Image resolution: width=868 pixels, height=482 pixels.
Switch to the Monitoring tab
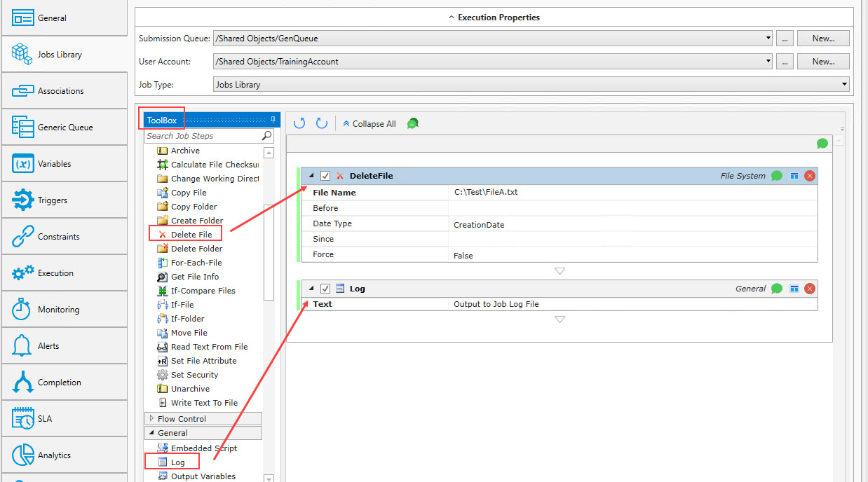pyautogui.click(x=65, y=310)
